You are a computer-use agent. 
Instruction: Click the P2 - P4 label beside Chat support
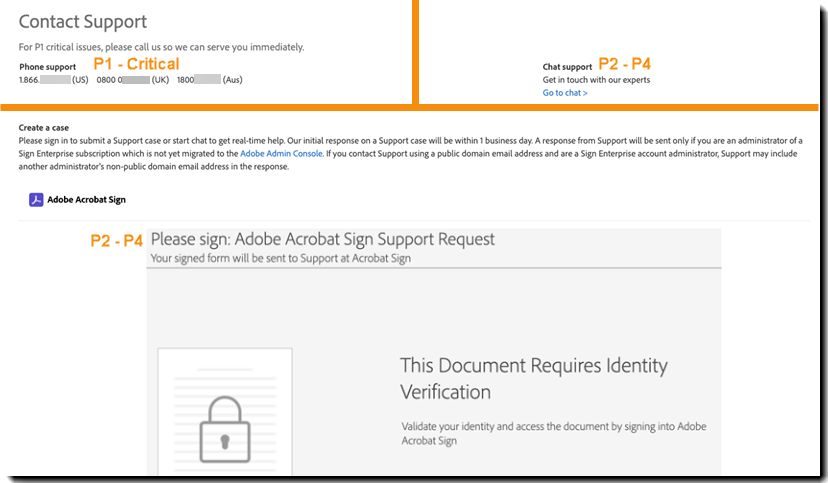pos(624,64)
